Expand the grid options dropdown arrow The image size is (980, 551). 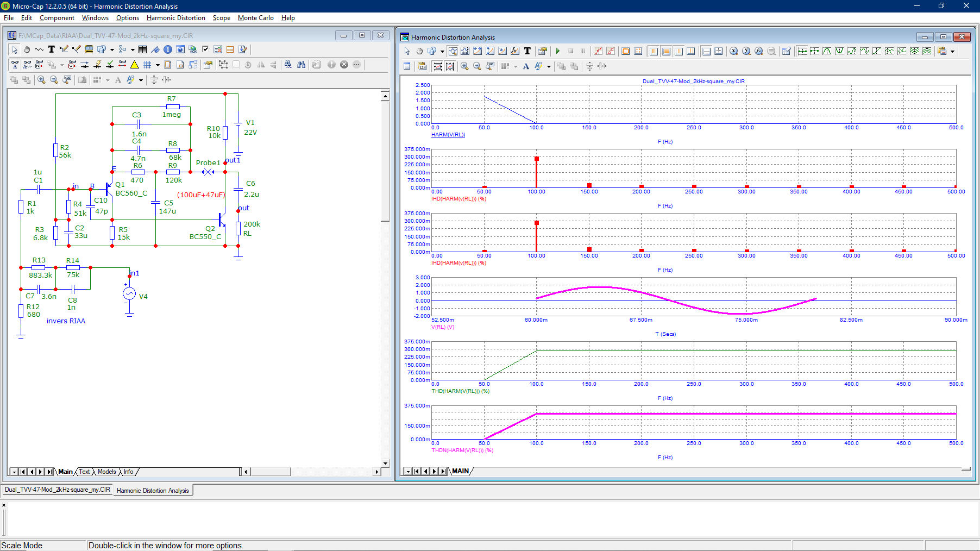[x=158, y=65]
